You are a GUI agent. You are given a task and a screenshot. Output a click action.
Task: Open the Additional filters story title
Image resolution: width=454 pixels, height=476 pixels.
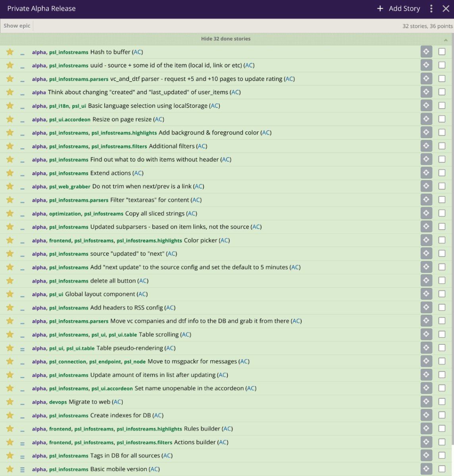point(171,146)
